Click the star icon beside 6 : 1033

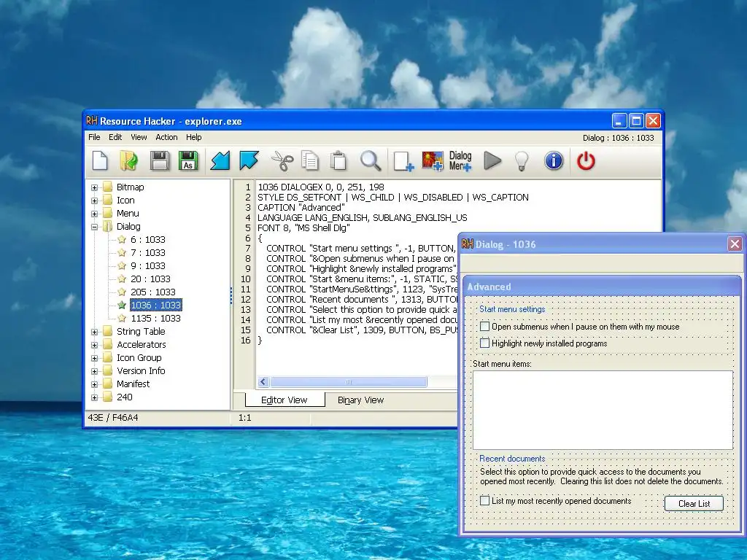(x=122, y=239)
